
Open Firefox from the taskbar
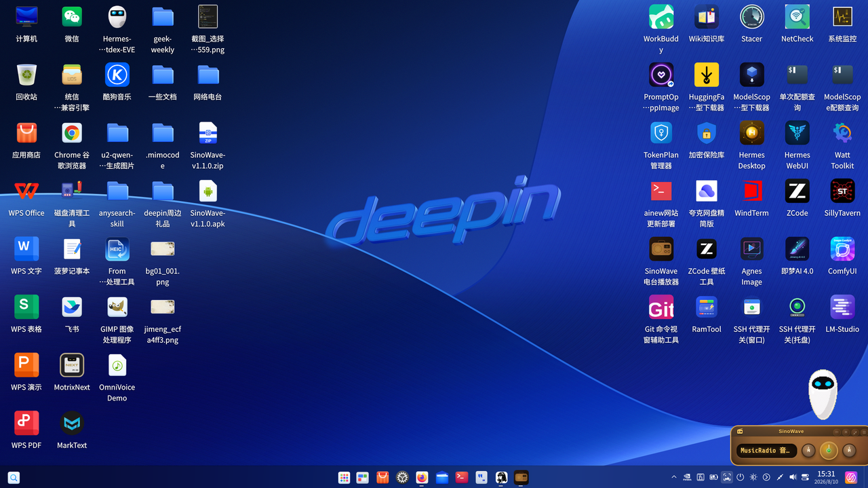pos(422,478)
